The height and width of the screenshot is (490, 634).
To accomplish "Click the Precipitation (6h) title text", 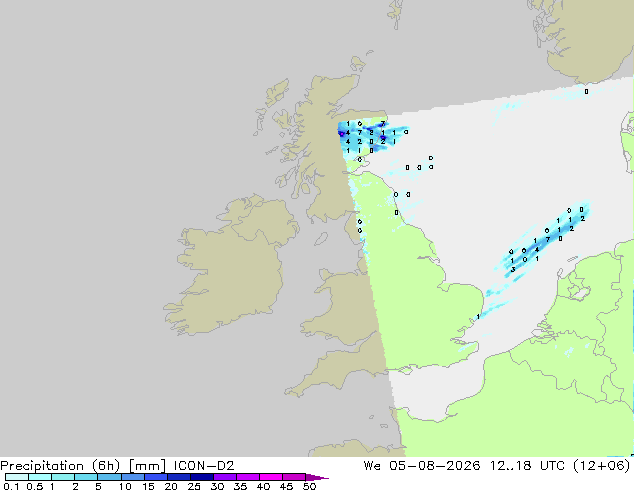I will point(60,466).
